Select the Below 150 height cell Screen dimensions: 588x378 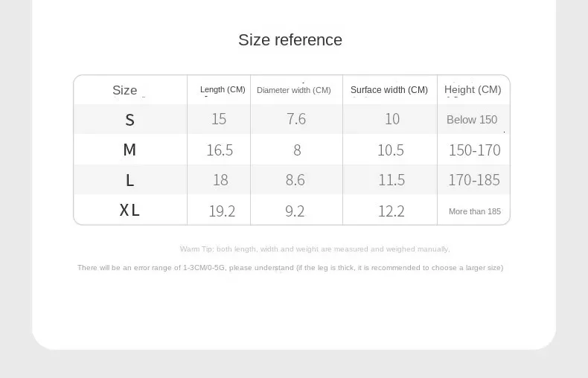click(x=472, y=120)
